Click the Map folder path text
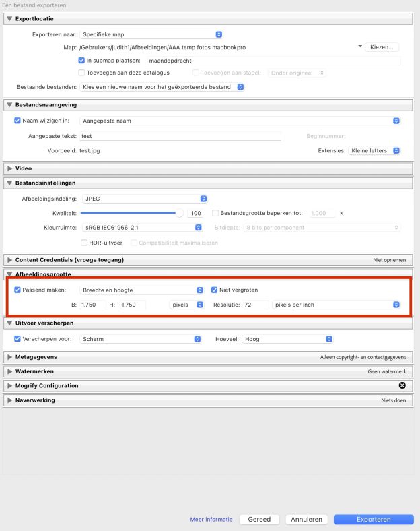Viewport: 420px width, 531px height. [x=162, y=47]
